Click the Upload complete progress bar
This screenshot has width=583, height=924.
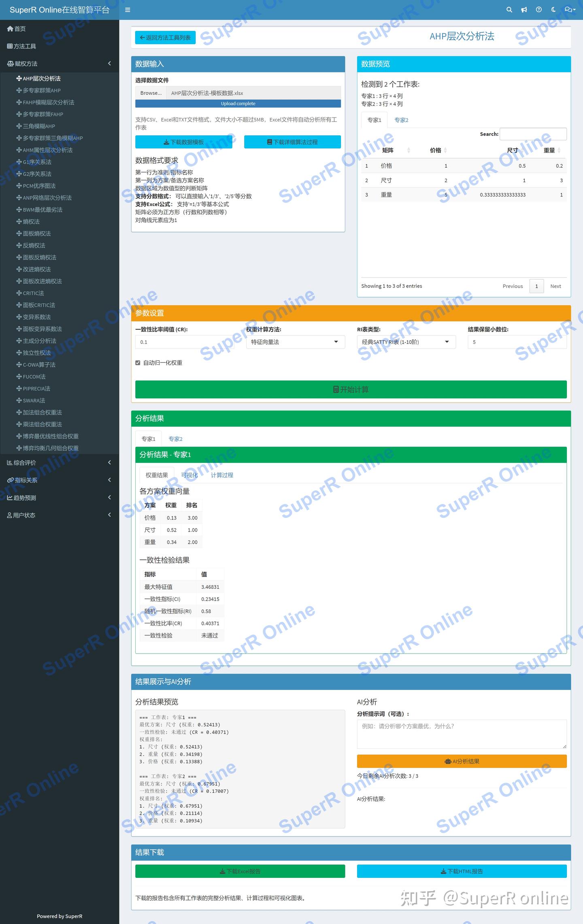coord(238,104)
